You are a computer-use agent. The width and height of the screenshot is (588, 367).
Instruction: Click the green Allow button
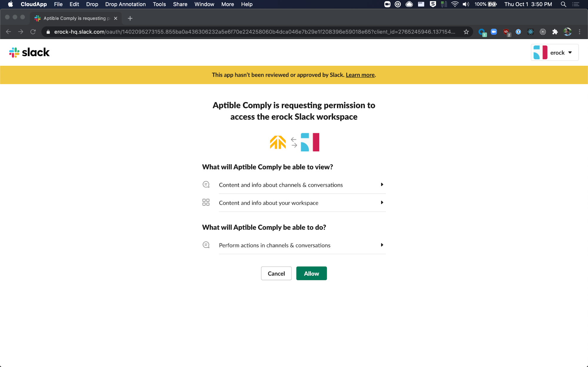click(x=311, y=273)
